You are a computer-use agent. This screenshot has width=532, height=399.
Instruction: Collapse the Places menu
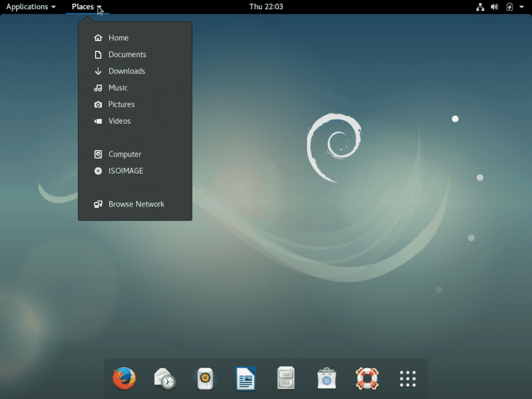(x=87, y=7)
